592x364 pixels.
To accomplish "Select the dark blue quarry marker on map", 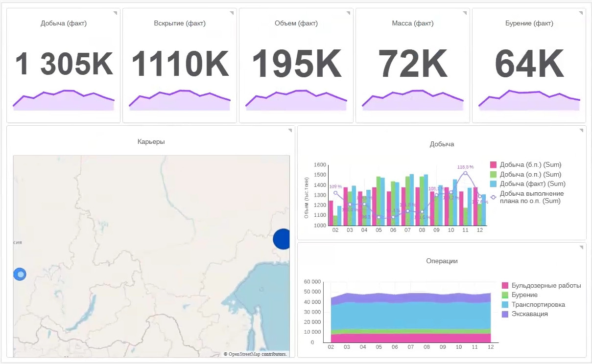I will [282, 239].
